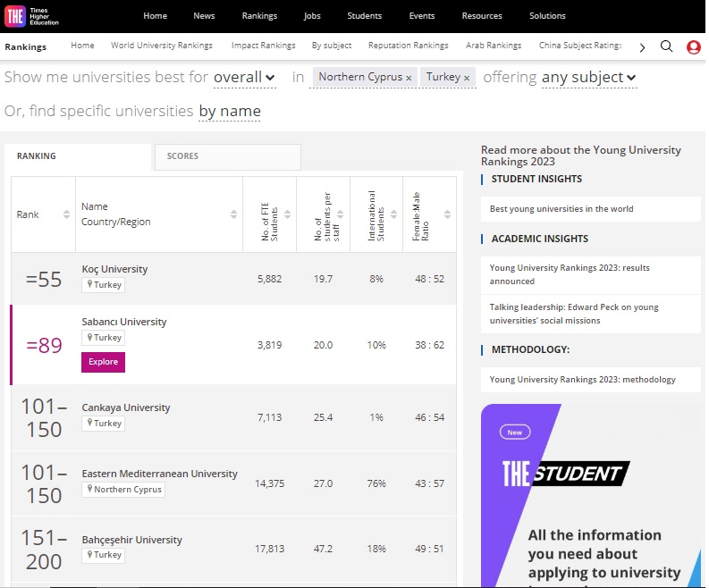The width and height of the screenshot is (709, 588).
Task: Sort by International Students column
Action: [x=393, y=214]
